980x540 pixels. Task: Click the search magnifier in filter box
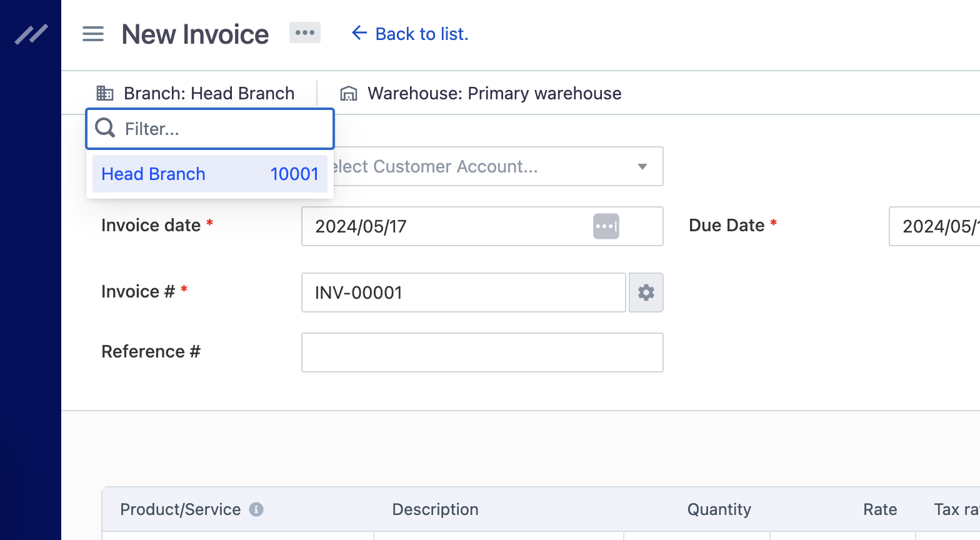pyautogui.click(x=105, y=128)
